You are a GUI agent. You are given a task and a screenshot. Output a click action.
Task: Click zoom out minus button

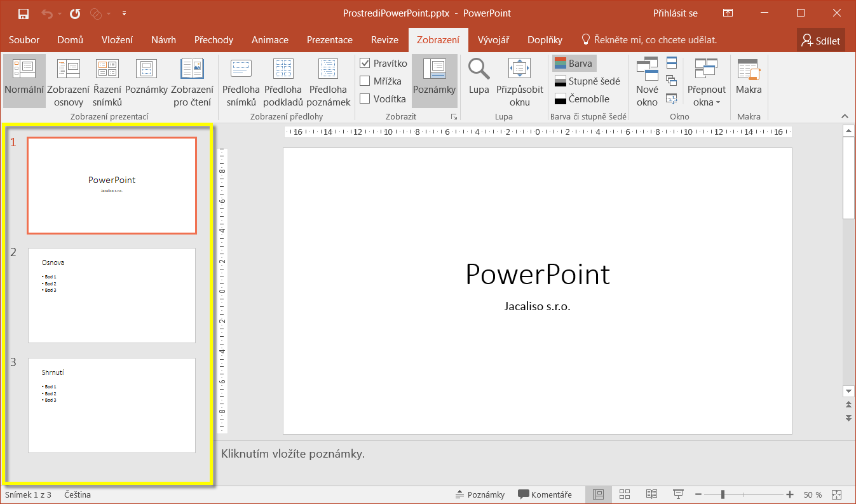point(698,494)
